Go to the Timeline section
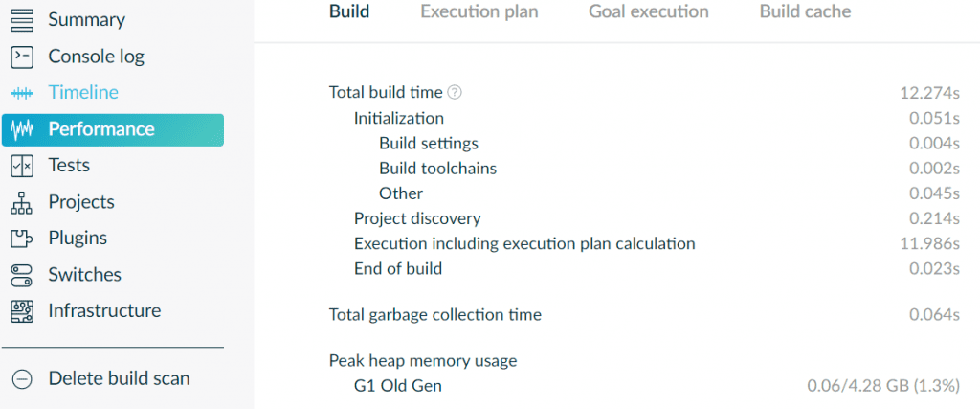Viewport: 980px width, 409px height. point(83,93)
